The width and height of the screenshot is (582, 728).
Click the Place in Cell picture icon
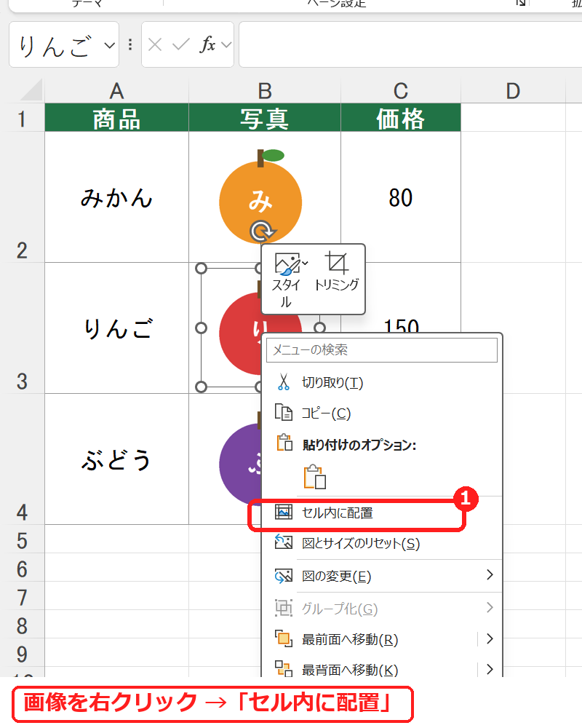click(284, 512)
